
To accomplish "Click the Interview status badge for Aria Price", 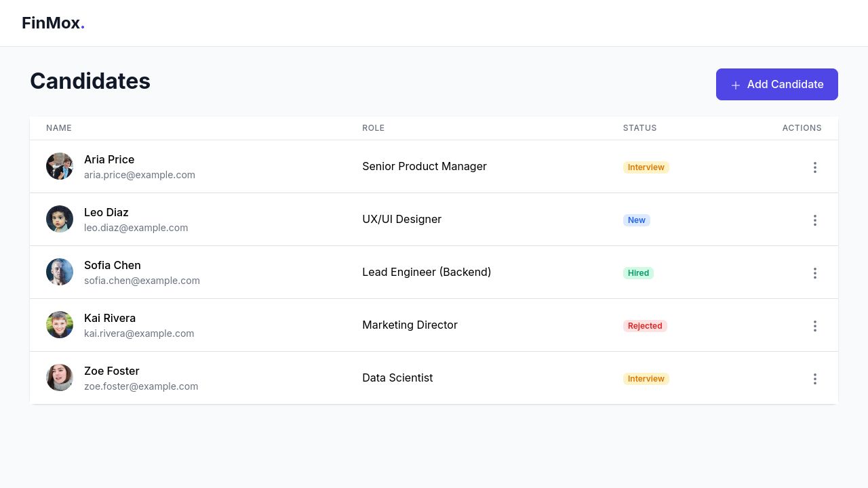I will (x=646, y=167).
